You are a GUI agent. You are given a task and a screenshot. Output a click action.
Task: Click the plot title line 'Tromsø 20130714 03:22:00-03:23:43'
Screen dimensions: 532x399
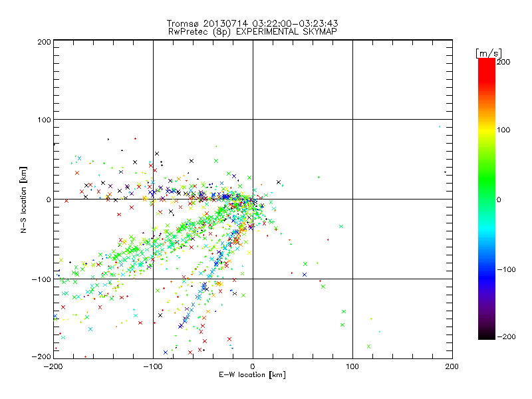253,23
